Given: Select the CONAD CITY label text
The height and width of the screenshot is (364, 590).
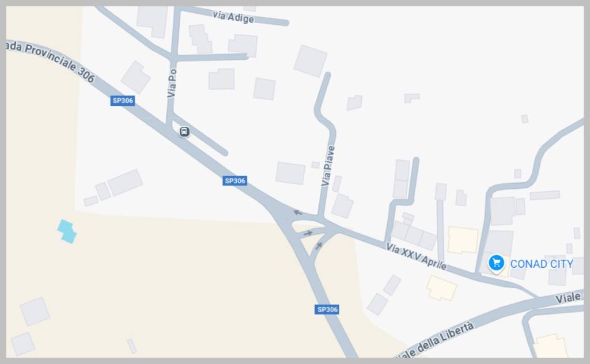Looking at the screenshot, I should (542, 264).
